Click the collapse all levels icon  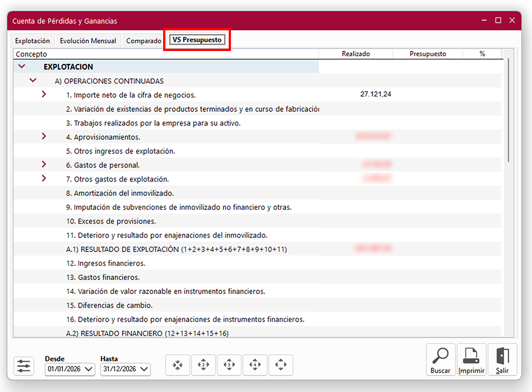point(178,365)
